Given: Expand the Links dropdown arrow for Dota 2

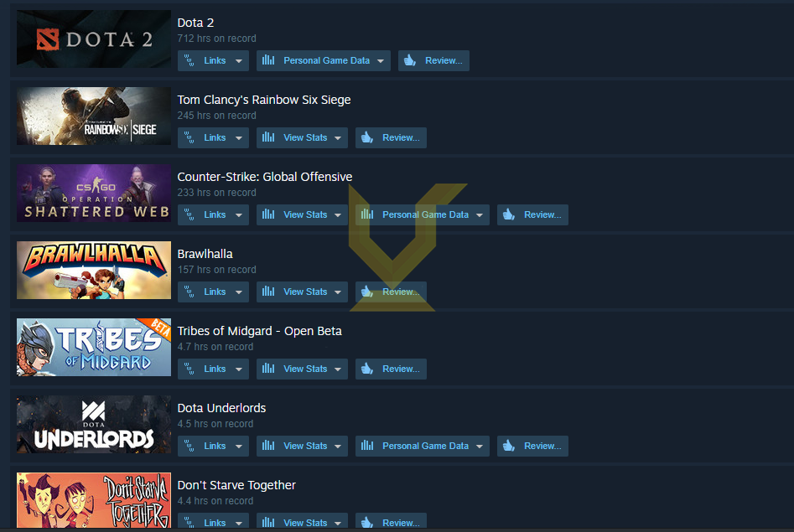Looking at the screenshot, I should click(238, 61).
